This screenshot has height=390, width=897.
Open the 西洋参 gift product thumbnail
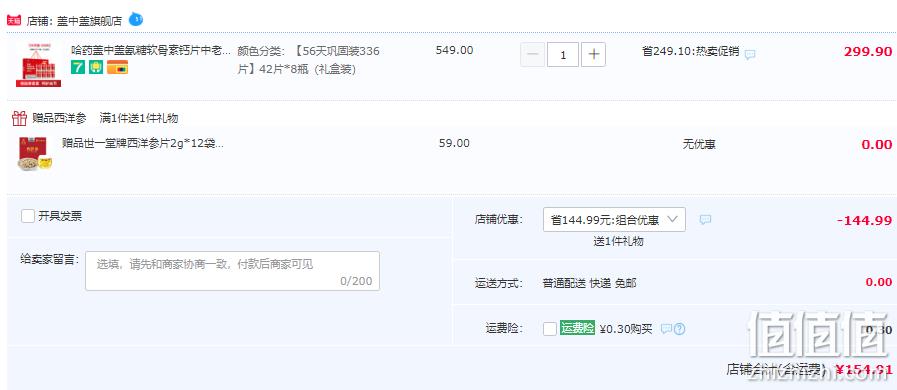pyautogui.click(x=34, y=153)
